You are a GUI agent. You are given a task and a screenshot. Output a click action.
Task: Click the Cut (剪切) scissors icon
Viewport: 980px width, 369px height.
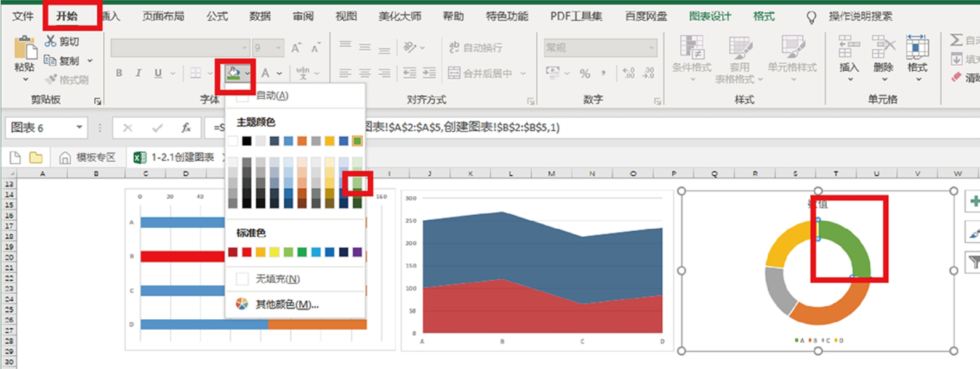coord(50,41)
